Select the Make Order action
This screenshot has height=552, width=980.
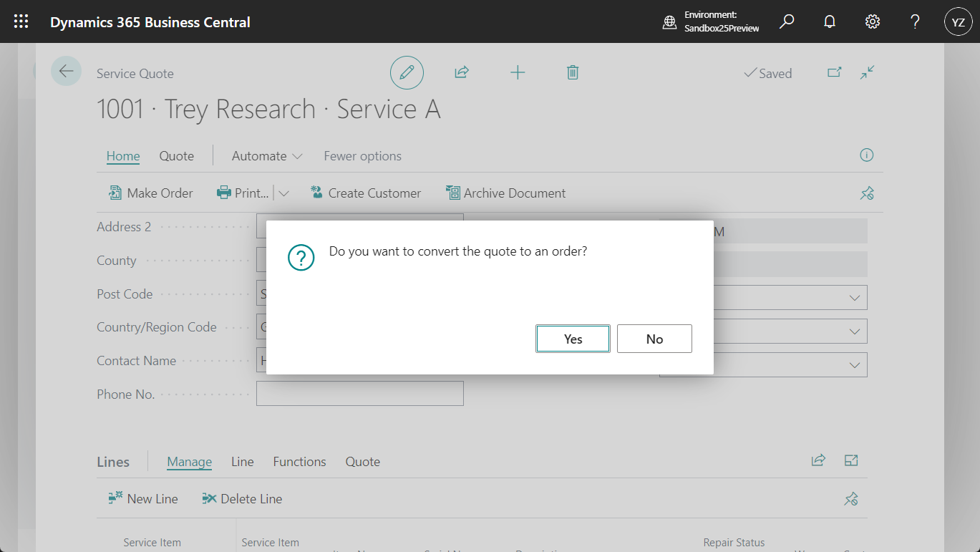tap(150, 193)
